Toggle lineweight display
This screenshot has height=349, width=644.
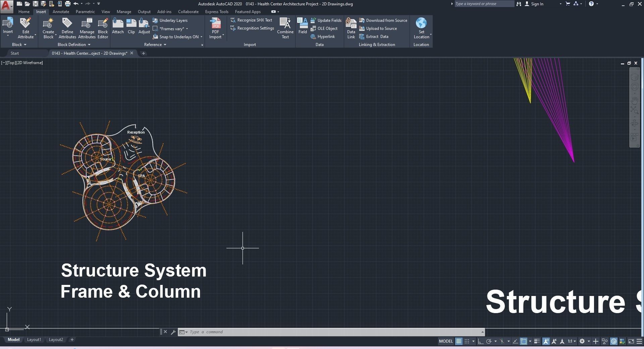[537, 341]
